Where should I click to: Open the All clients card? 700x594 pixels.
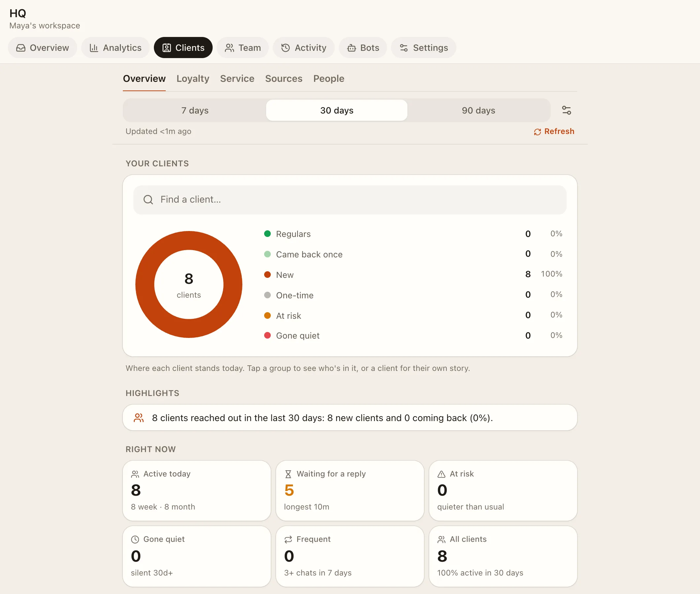[503, 556]
